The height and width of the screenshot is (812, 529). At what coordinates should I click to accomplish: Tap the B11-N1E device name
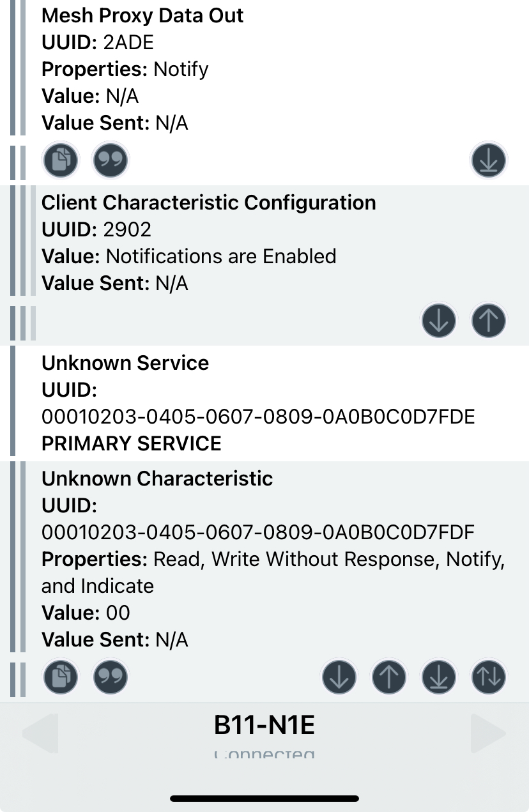pos(264,725)
